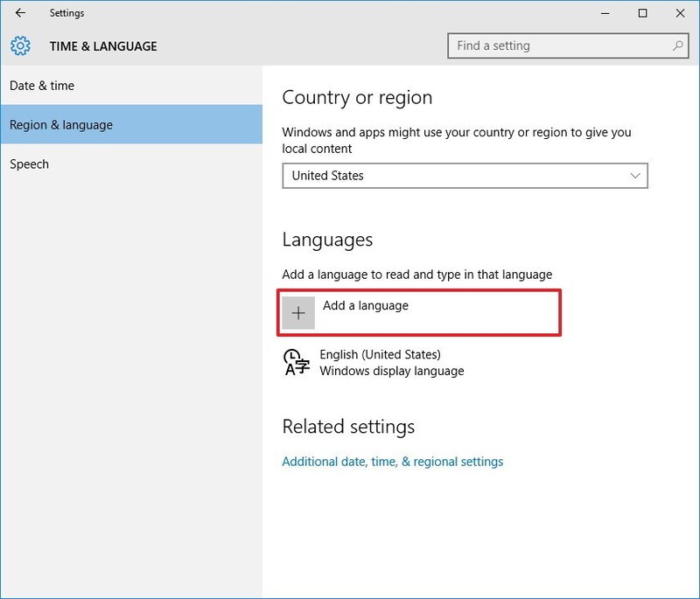The image size is (700, 599).
Task: Click the 'Windows and apps might use' description
Action: (456, 140)
